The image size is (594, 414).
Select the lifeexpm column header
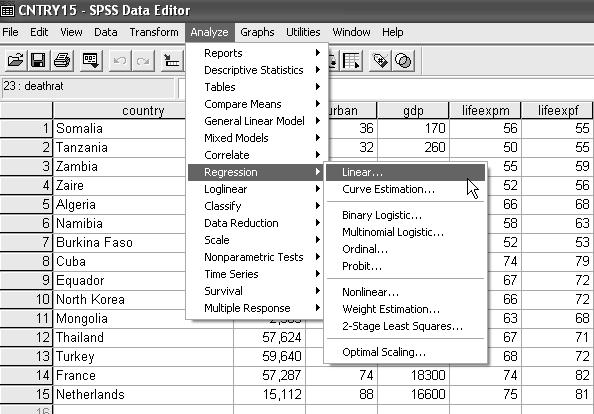(x=485, y=111)
